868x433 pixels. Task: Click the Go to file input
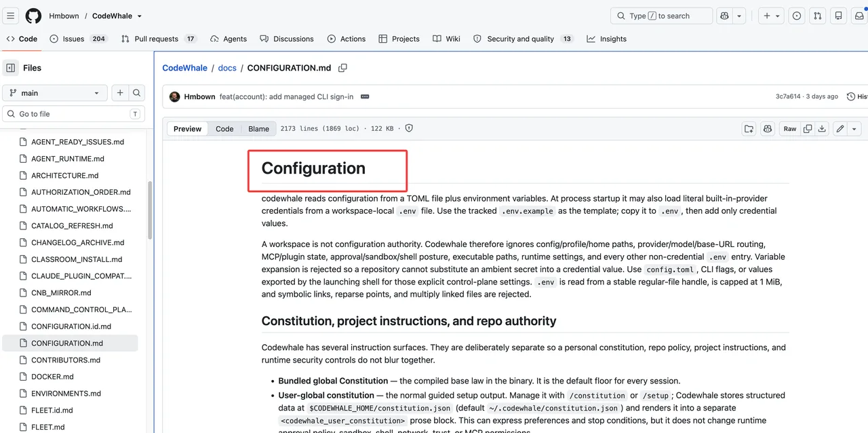[74, 114]
